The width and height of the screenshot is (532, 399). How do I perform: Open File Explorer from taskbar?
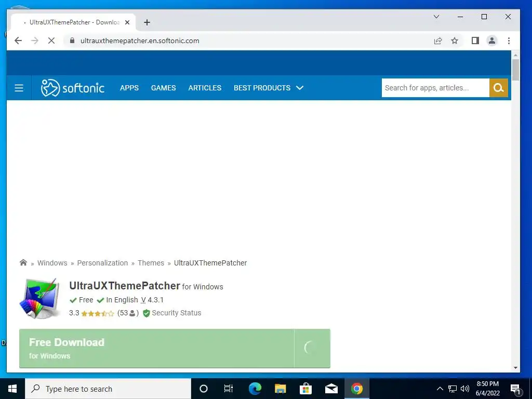point(280,389)
